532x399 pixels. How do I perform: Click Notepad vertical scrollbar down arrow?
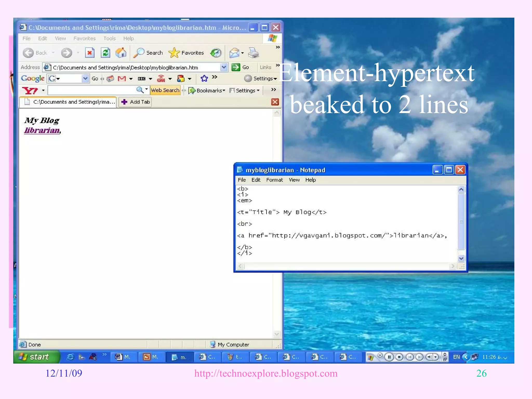click(x=461, y=258)
